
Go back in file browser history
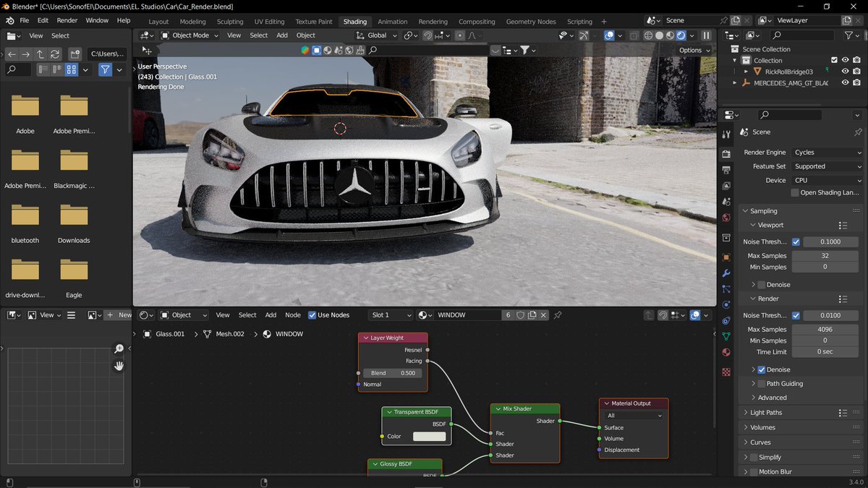[x=12, y=54]
